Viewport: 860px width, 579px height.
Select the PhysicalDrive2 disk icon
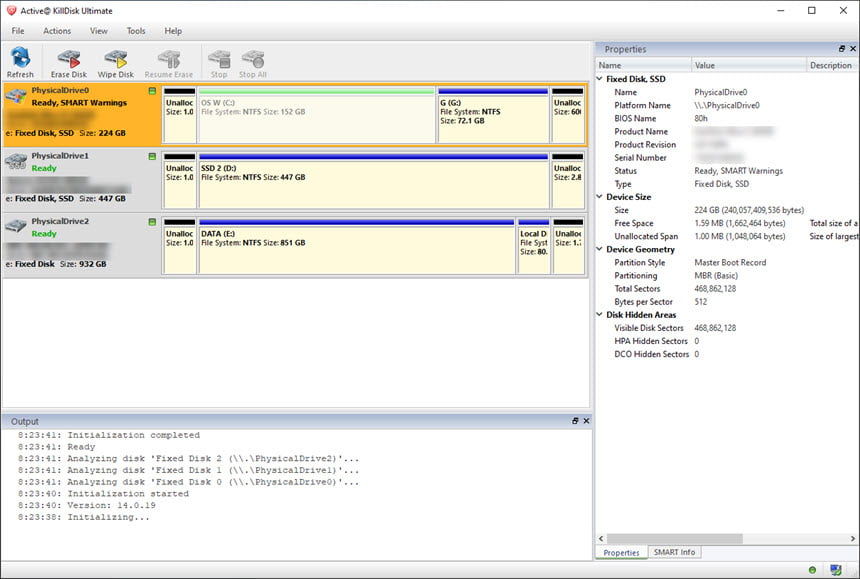click(16, 225)
